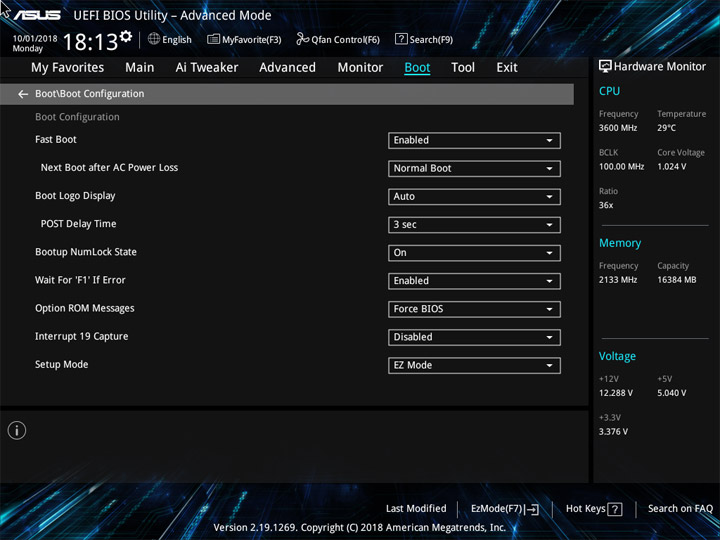Click the Ratio value 36x

(606, 205)
